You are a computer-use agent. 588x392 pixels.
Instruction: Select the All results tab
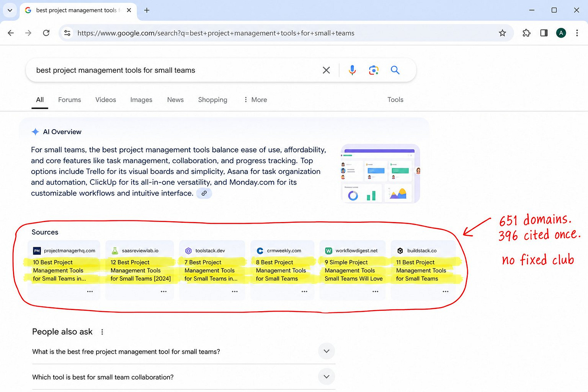[40, 100]
